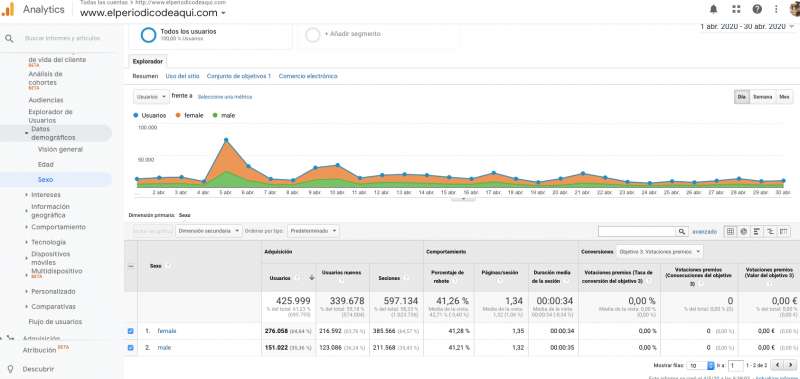Screen dimensions: 800x379
Task: Open Objetivo 3 conversions dropdown
Action: click(659, 251)
